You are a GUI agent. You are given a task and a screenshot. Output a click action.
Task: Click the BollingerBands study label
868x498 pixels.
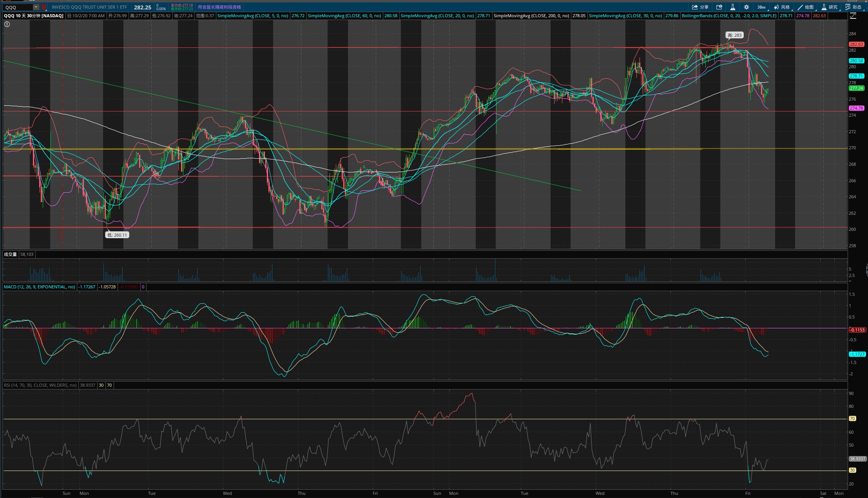pos(729,16)
